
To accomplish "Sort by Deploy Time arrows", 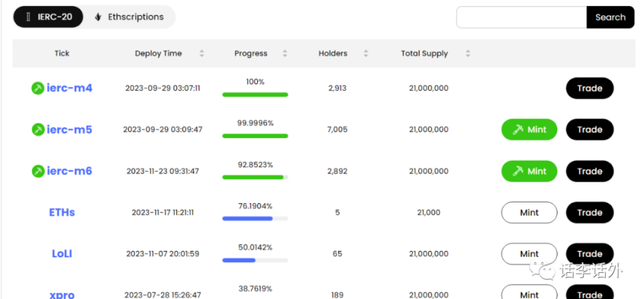I will pos(202,54).
